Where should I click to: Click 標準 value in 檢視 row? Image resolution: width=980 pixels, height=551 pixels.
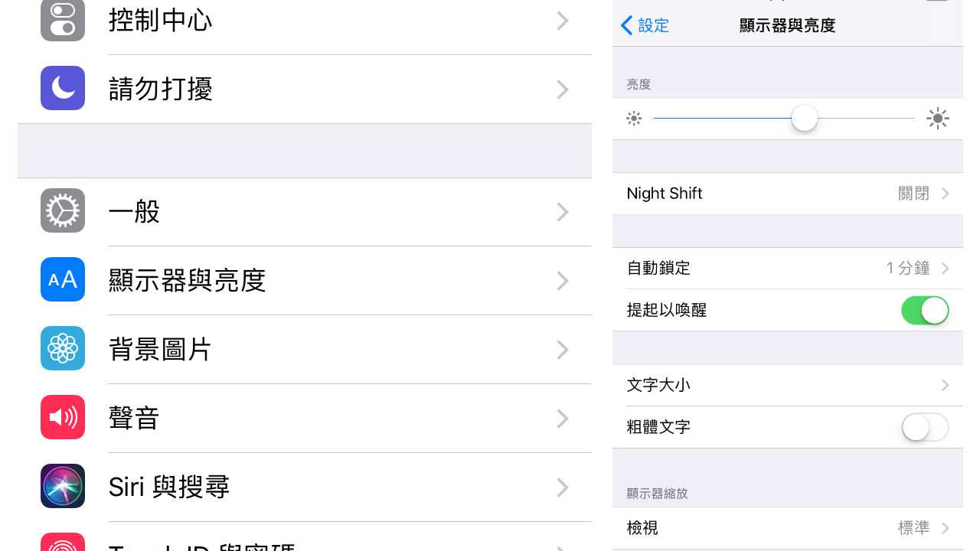pos(913,528)
